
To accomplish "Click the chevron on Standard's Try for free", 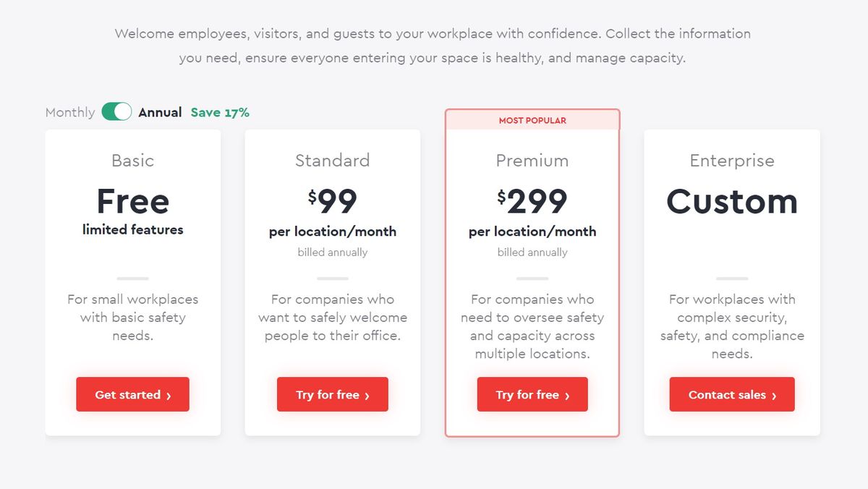I will pyautogui.click(x=367, y=395).
